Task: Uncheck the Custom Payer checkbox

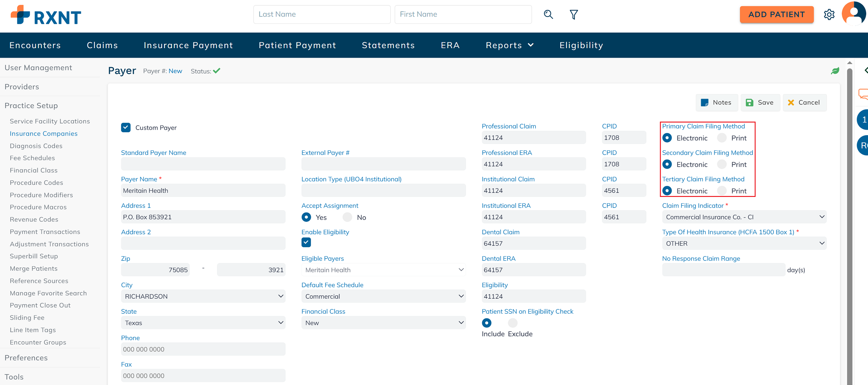Action: pos(126,127)
